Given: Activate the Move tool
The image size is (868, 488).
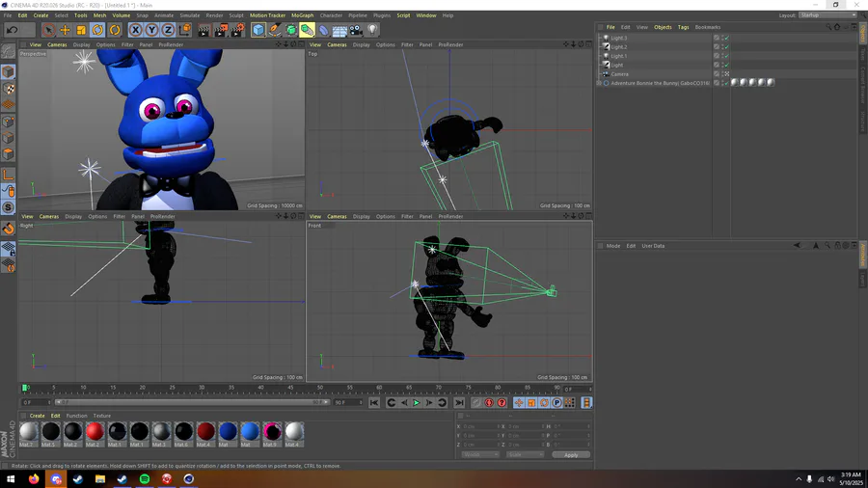Looking at the screenshot, I should point(65,30).
